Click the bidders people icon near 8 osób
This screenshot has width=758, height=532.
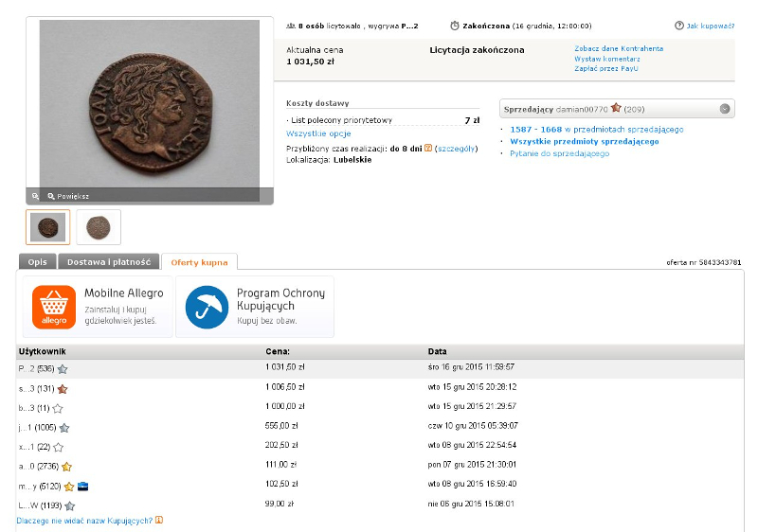[x=291, y=26]
